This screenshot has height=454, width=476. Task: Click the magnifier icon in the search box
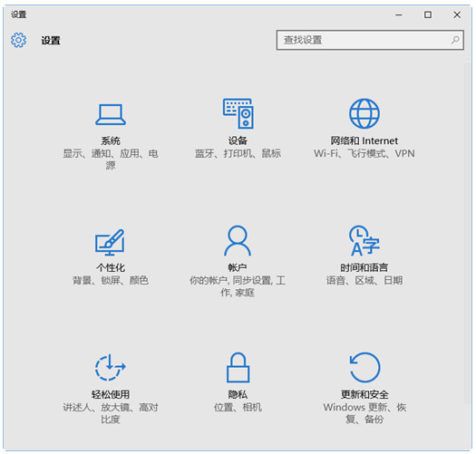tap(455, 40)
